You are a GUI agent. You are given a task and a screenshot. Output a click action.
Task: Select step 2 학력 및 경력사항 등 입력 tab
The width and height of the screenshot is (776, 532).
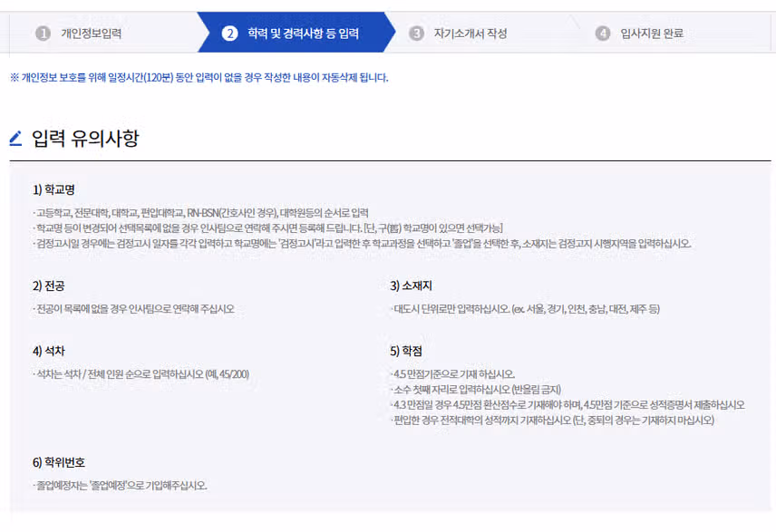(296, 33)
